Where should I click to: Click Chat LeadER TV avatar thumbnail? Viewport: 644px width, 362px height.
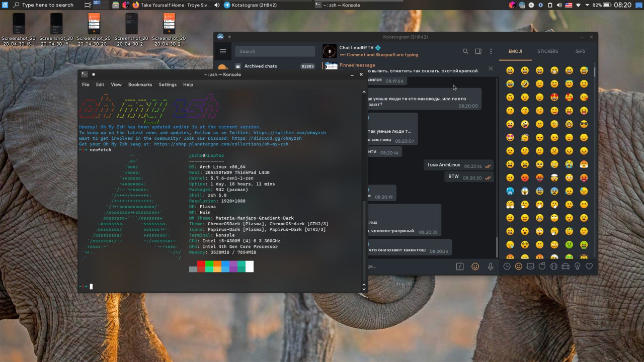pos(330,51)
